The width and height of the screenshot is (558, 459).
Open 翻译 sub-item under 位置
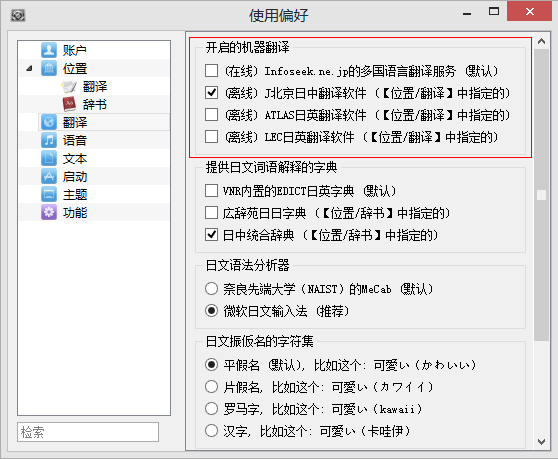pos(94,86)
